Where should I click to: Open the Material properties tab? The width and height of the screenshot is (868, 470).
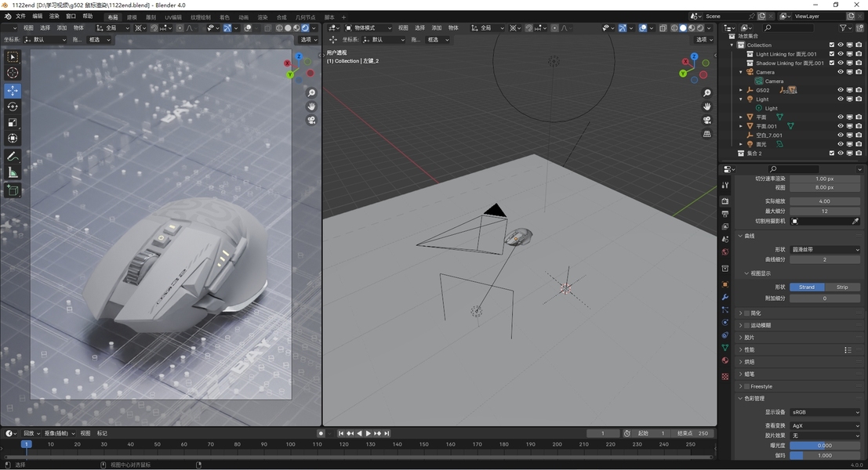(725, 360)
